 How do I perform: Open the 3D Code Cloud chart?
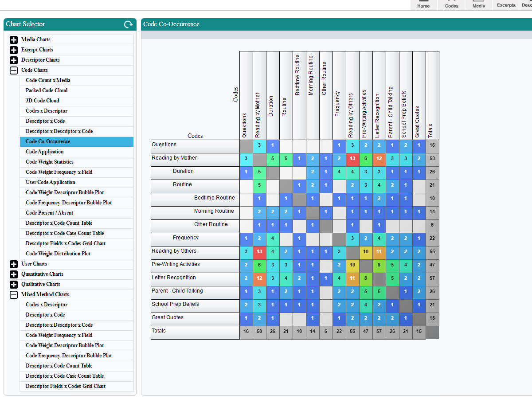pos(42,101)
